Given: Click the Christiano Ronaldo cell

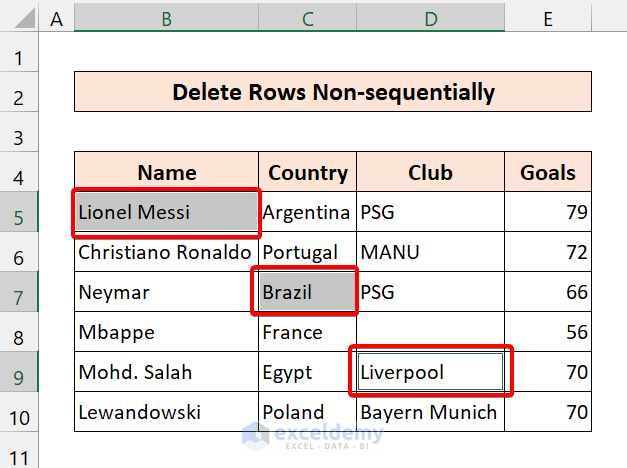Looking at the screenshot, I should click(x=166, y=252).
